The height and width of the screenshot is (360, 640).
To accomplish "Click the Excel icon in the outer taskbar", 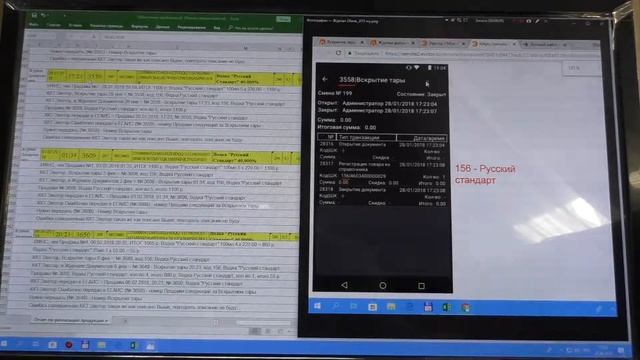I will click(x=134, y=346).
